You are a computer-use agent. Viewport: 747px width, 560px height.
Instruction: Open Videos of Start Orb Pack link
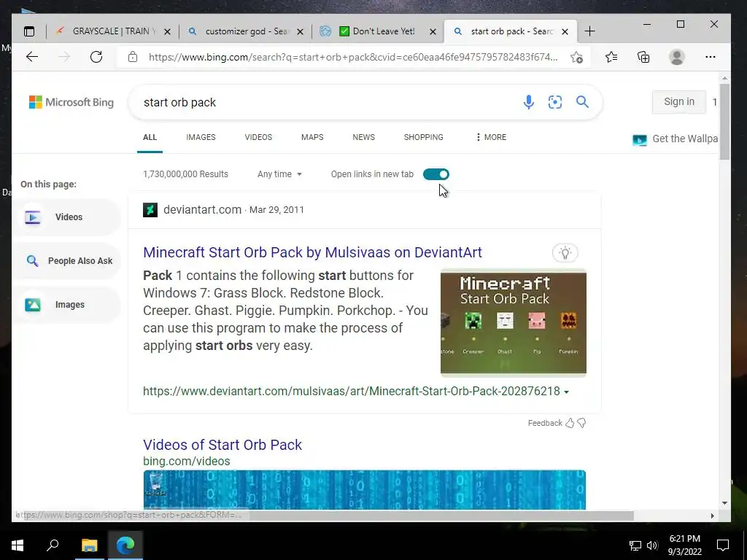click(222, 444)
